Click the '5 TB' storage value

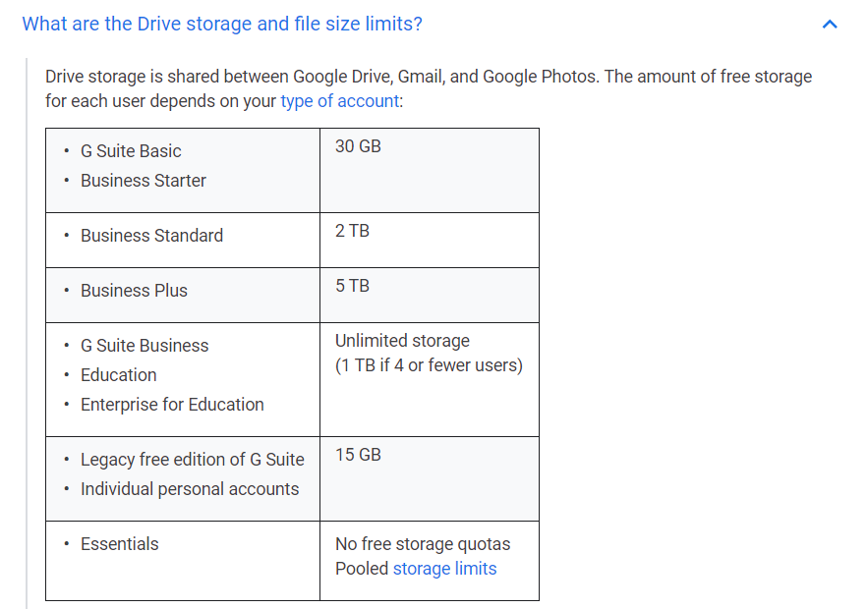pos(352,286)
